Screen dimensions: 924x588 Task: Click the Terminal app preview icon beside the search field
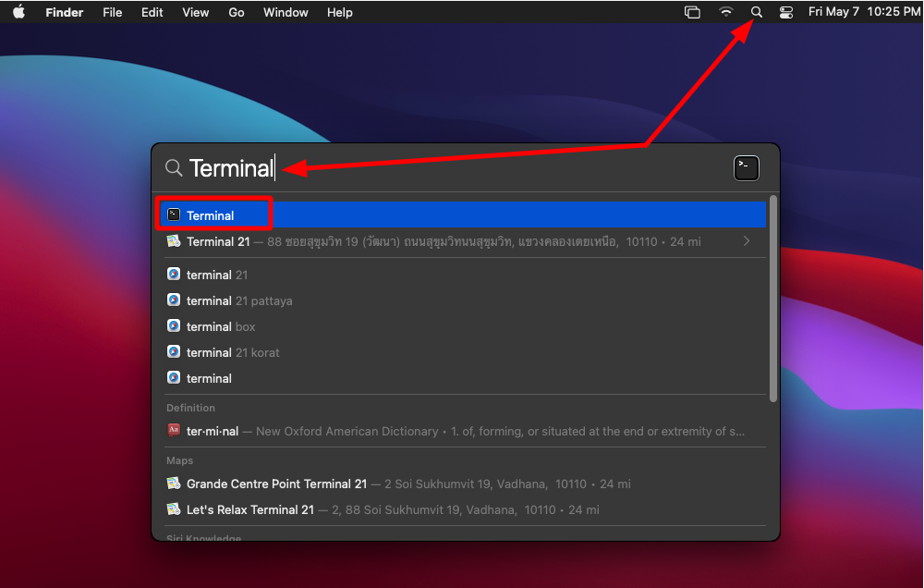coord(746,168)
